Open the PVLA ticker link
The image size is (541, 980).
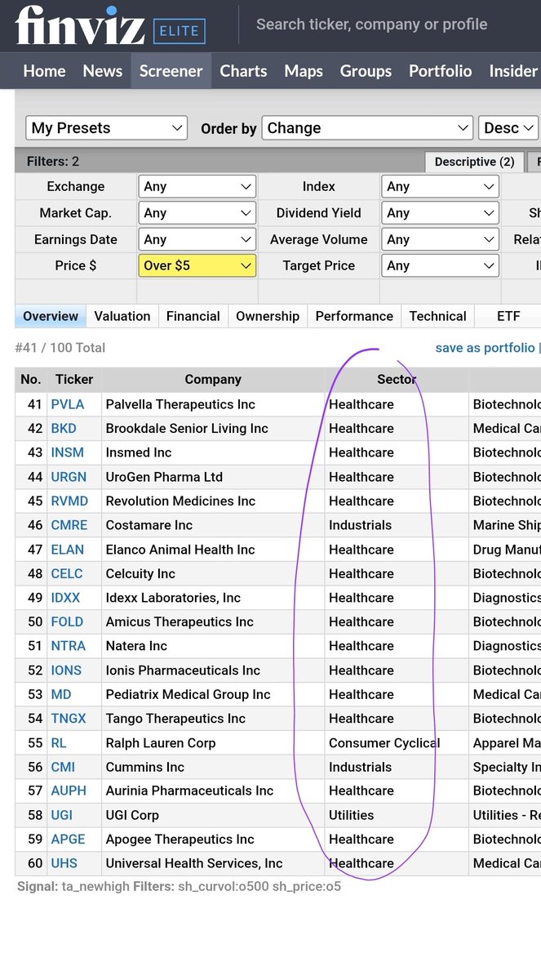point(68,404)
